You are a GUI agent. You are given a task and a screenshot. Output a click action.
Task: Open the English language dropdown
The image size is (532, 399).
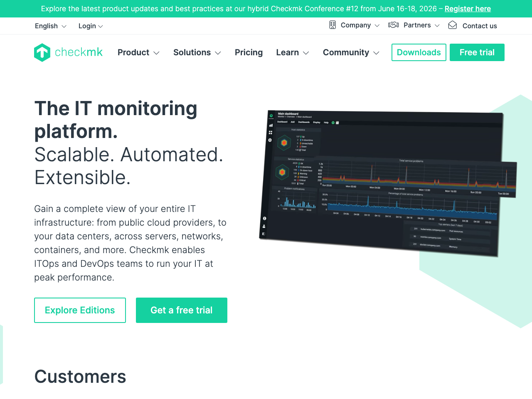[50, 26]
